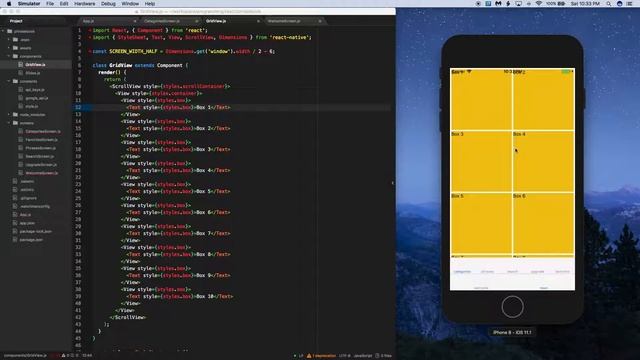Click the closing </ScrollView> tag line

127,317
